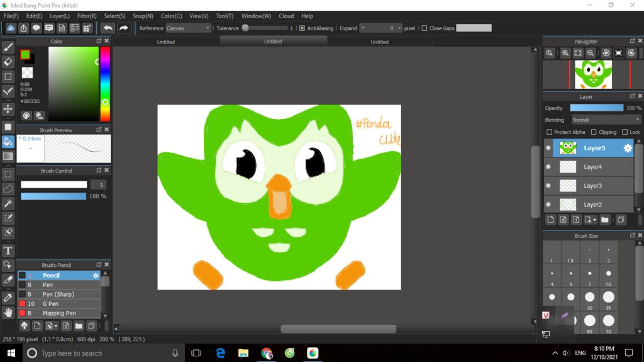Switch to the first Untitled tab
Screen dimensions: 644x362
(x=166, y=42)
